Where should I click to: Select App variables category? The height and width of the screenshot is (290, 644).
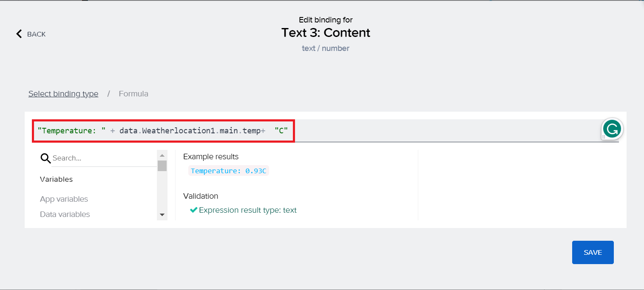[64, 199]
